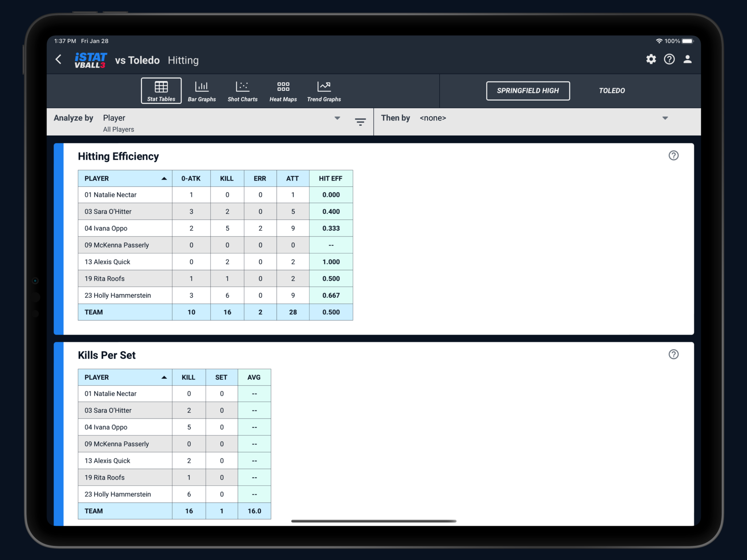Open the filter options icon
The width and height of the screenshot is (747, 560).
coord(360,122)
